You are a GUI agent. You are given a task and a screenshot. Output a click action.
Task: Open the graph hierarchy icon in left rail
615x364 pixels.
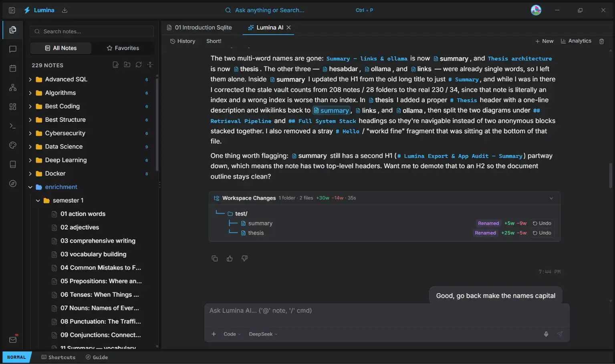tap(13, 88)
